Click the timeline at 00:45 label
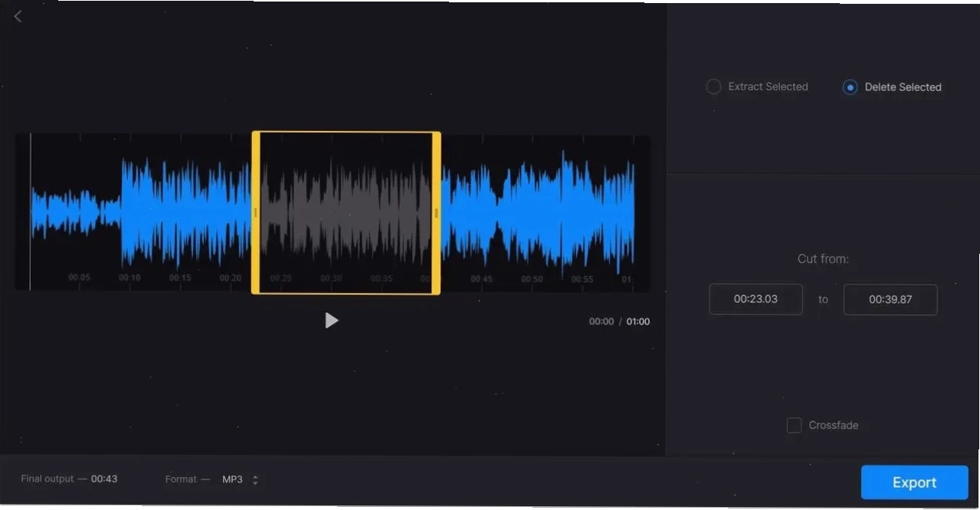 (482, 279)
